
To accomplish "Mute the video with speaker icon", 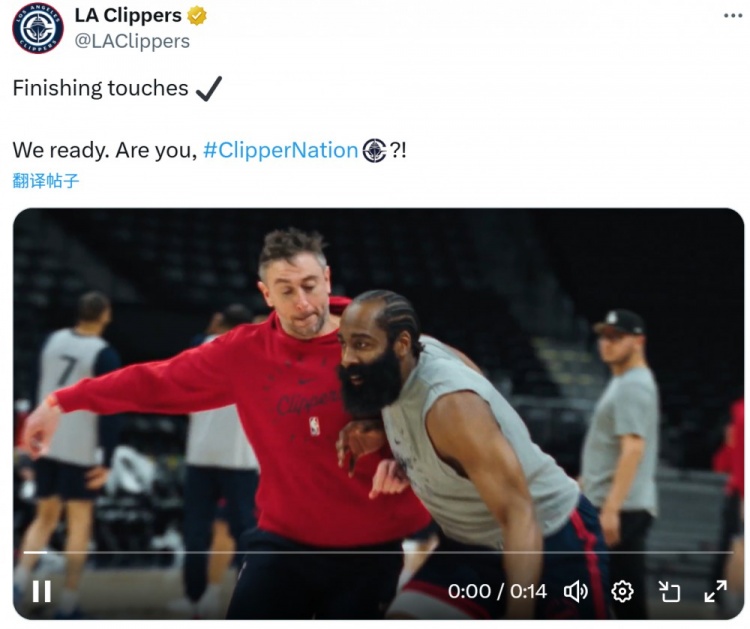I will click(x=576, y=592).
